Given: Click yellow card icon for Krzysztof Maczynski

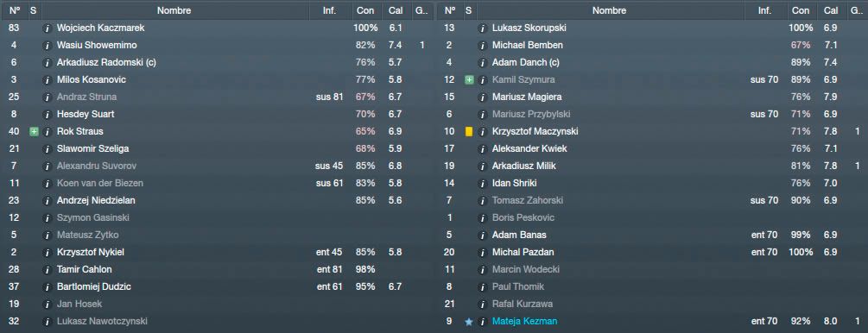Looking at the screenshot, I should coord(469,132).
